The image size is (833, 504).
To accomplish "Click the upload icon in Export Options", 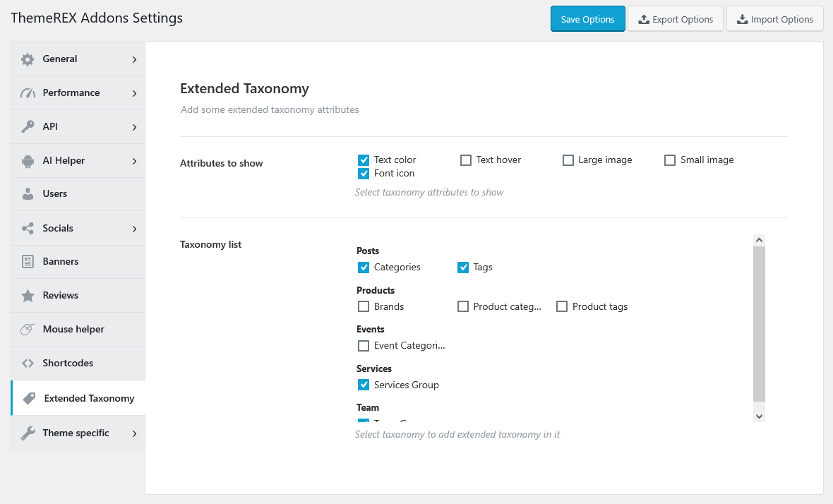I will point(644,20).
